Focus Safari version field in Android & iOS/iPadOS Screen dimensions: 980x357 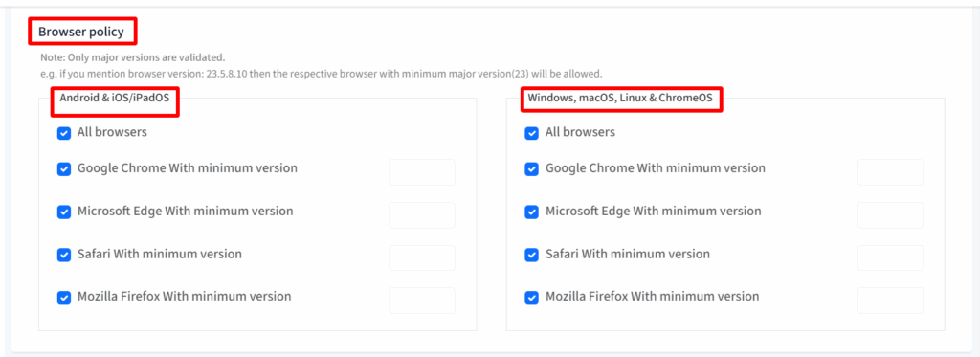(422, 257)
